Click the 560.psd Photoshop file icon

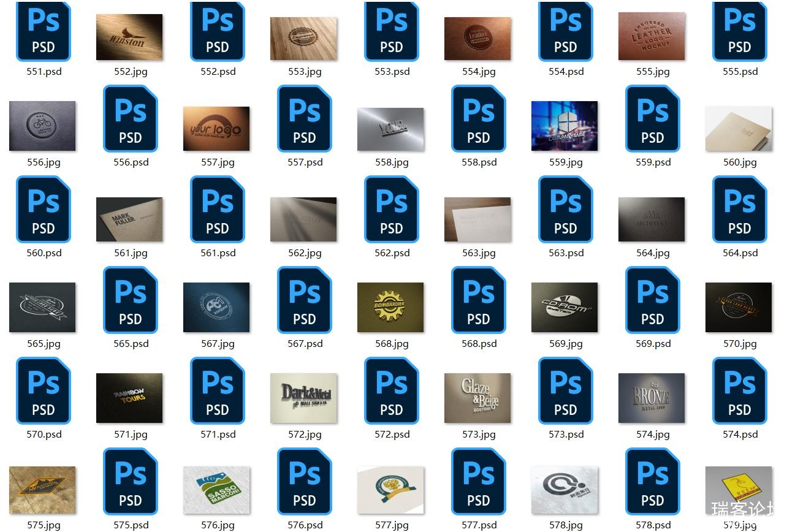click(44, 210)
